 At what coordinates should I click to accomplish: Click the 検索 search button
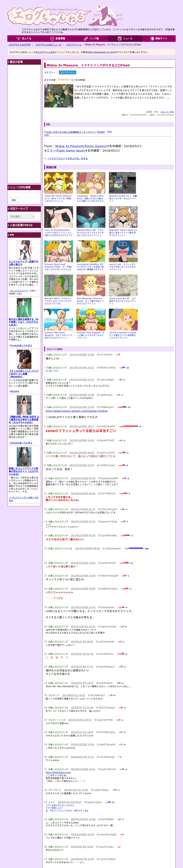[x=14, y=200]
